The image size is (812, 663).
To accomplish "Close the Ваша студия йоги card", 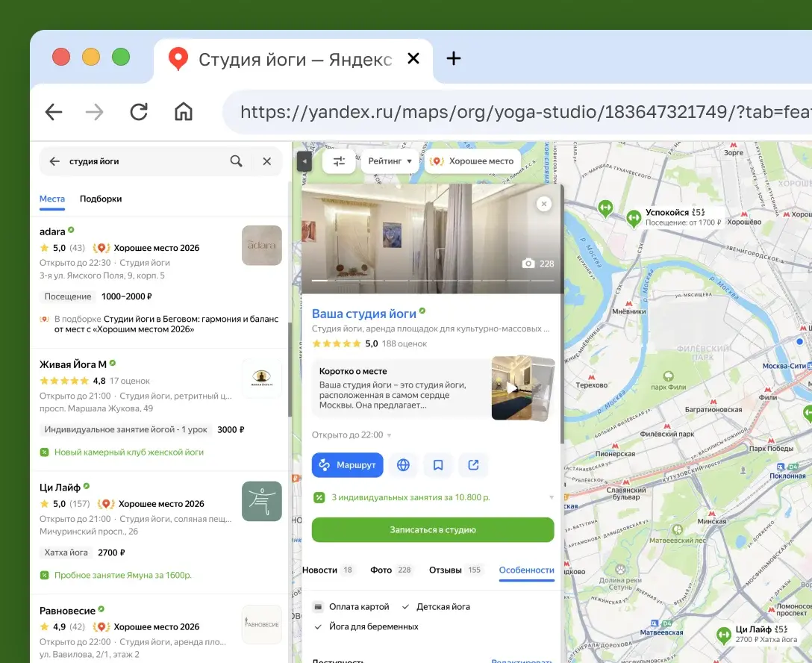I will point(544,204).
